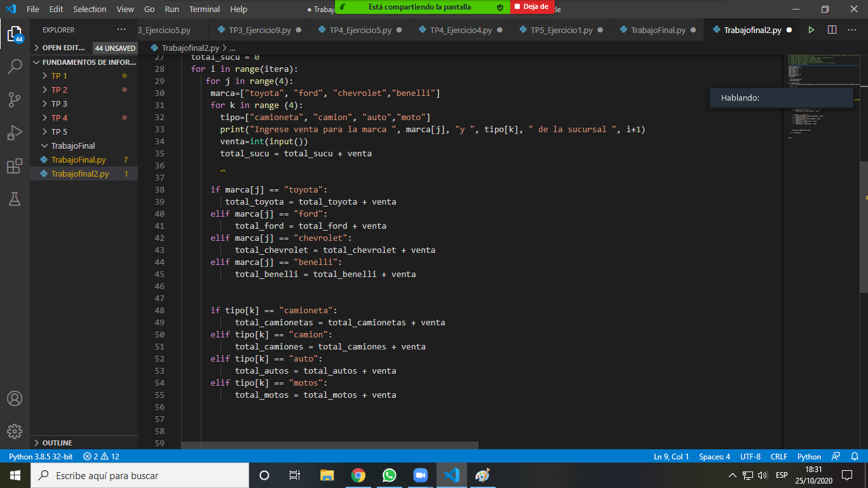Screen dimensions: 868x488
Task: Open Google Chrome from taskbar
Action: pos(358,475)
